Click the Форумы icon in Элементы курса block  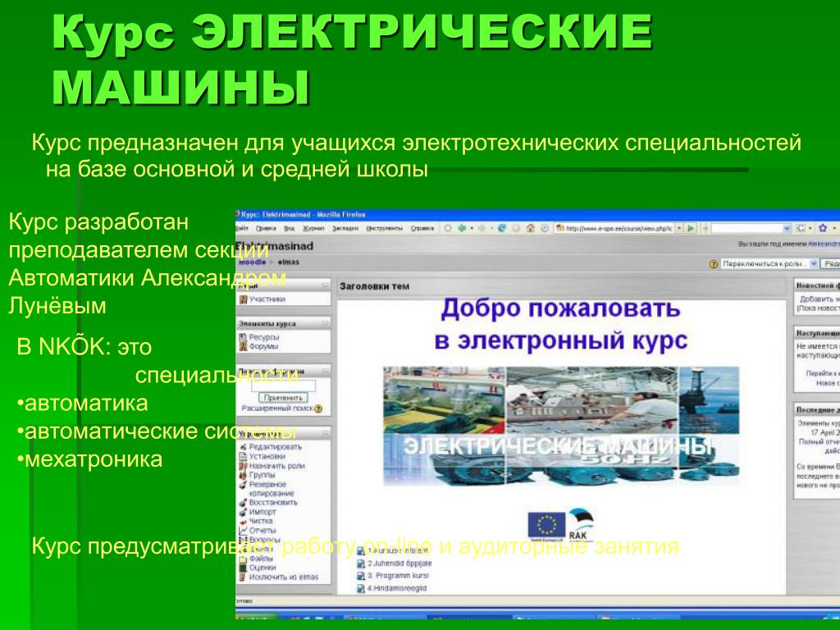(x=243, y=347)
